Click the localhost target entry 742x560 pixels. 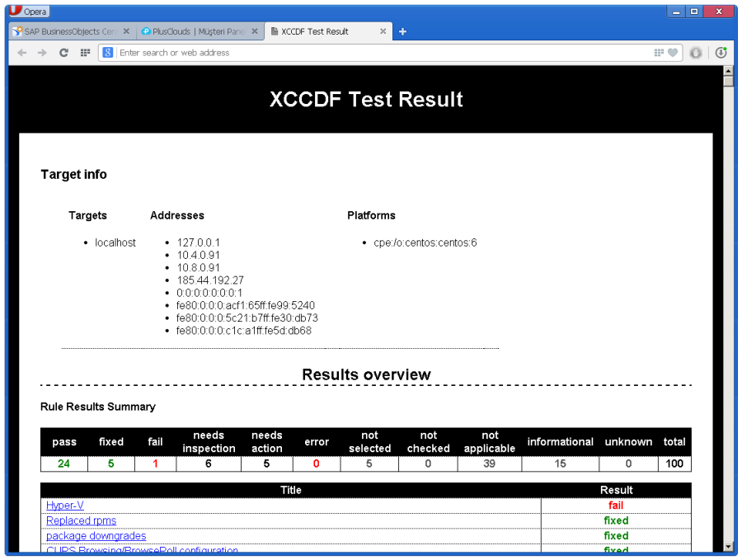pos(115,242)
